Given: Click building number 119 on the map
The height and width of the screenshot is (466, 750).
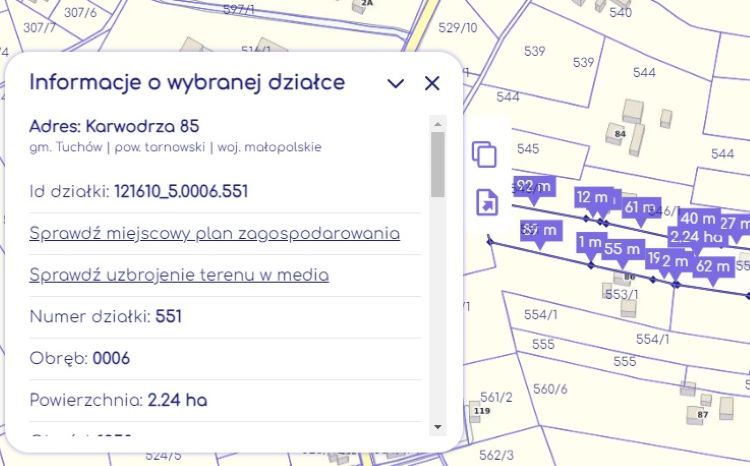Looking at the screenshot, I should pos(482,411).
